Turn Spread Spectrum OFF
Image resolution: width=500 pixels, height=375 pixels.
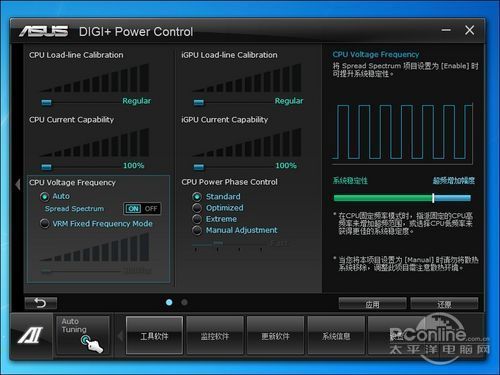pos(151,209)
